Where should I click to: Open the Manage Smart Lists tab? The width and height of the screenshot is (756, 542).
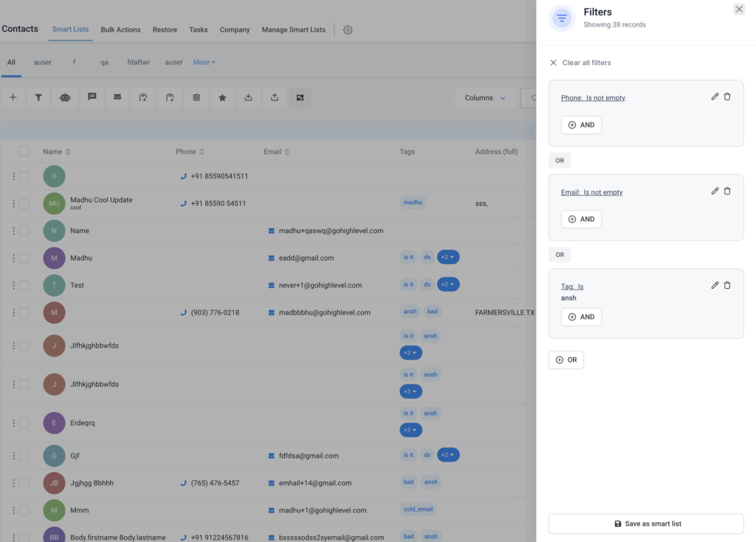click(x=293, y=30)
